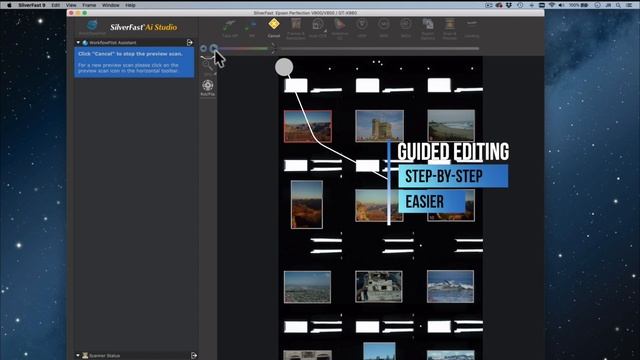Expand the Scanner Status panel triangle
Viewport: 640px width, 360px height.
pos(78,356)
